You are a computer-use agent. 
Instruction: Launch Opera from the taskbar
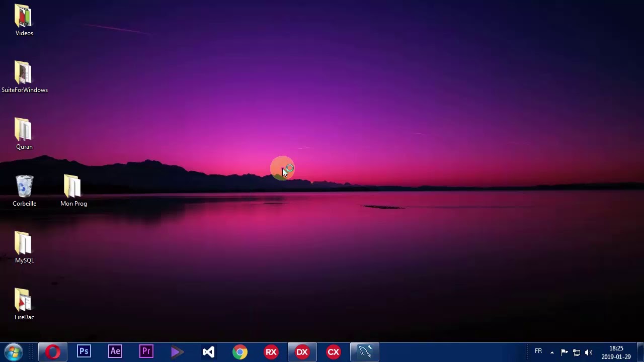click(53, 352)
